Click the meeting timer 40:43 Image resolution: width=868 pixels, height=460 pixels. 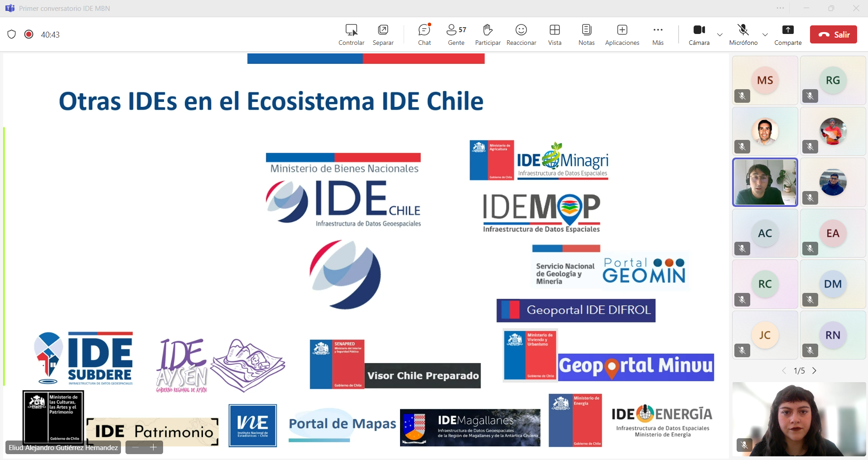click(x=50, y=35)
